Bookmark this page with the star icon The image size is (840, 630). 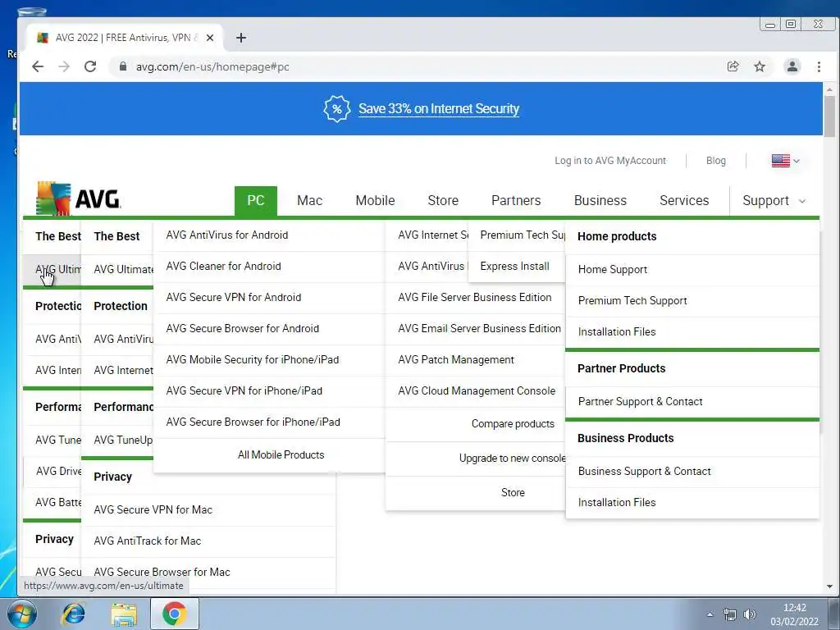tap(760, 66)
